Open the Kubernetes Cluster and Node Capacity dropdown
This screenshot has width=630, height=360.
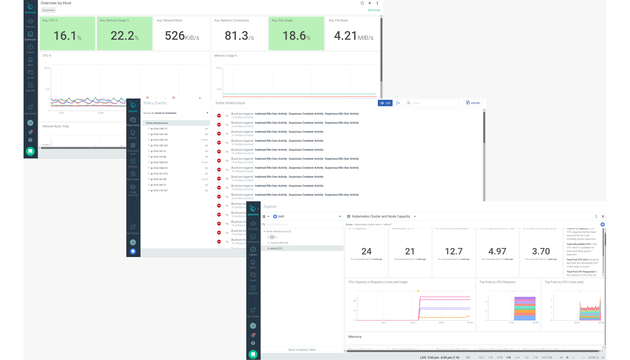coord(381,217)
